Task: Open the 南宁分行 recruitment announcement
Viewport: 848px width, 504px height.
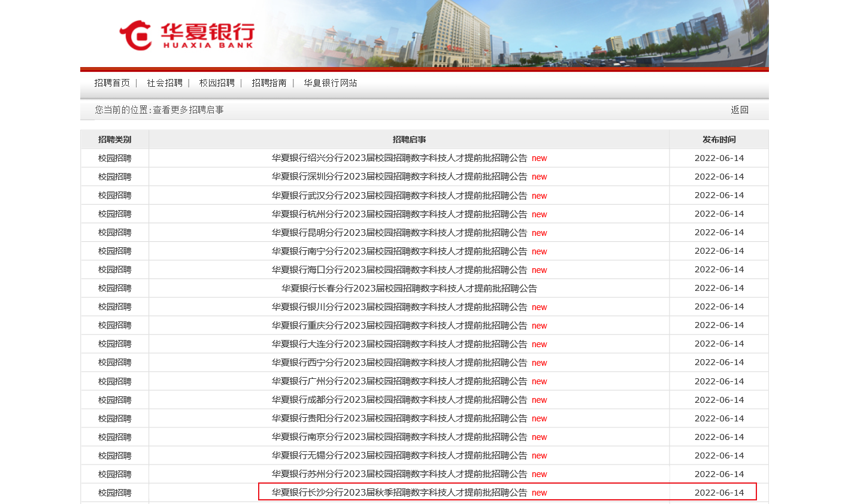Action: [399, 251]
